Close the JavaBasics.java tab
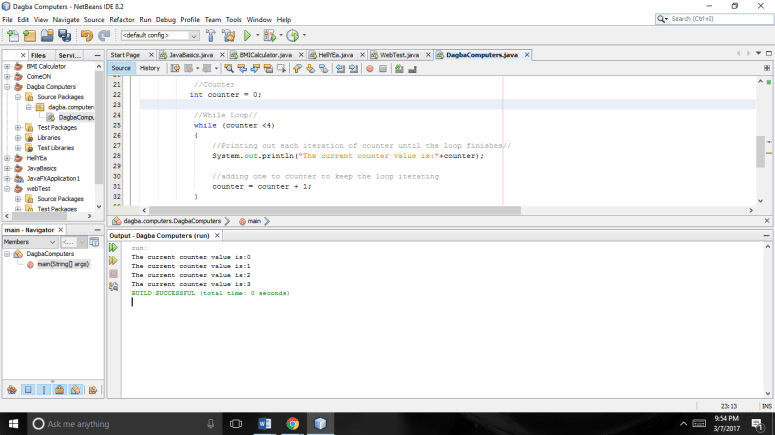 click(x=222, y=55)
